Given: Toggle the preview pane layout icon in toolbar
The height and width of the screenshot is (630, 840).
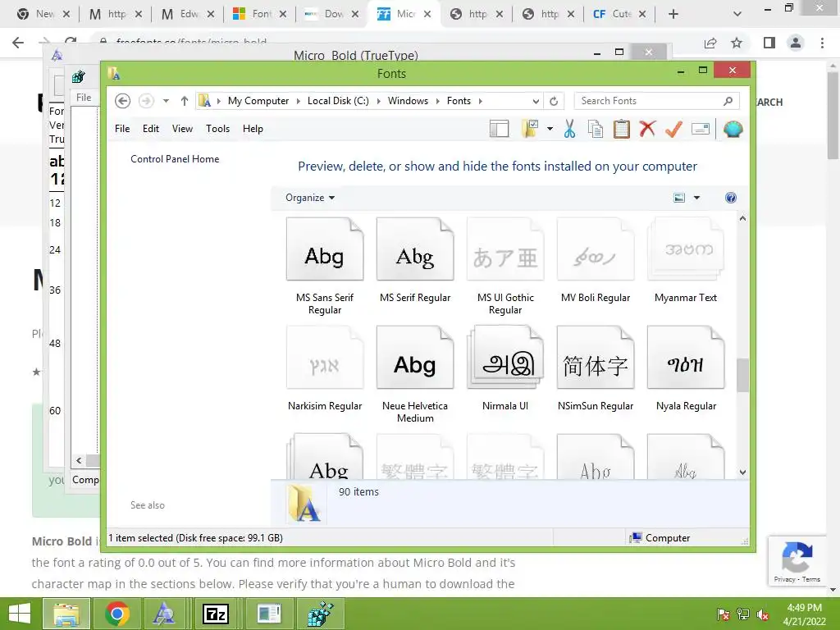Looking at the screenshot, I should click(499, 129).
